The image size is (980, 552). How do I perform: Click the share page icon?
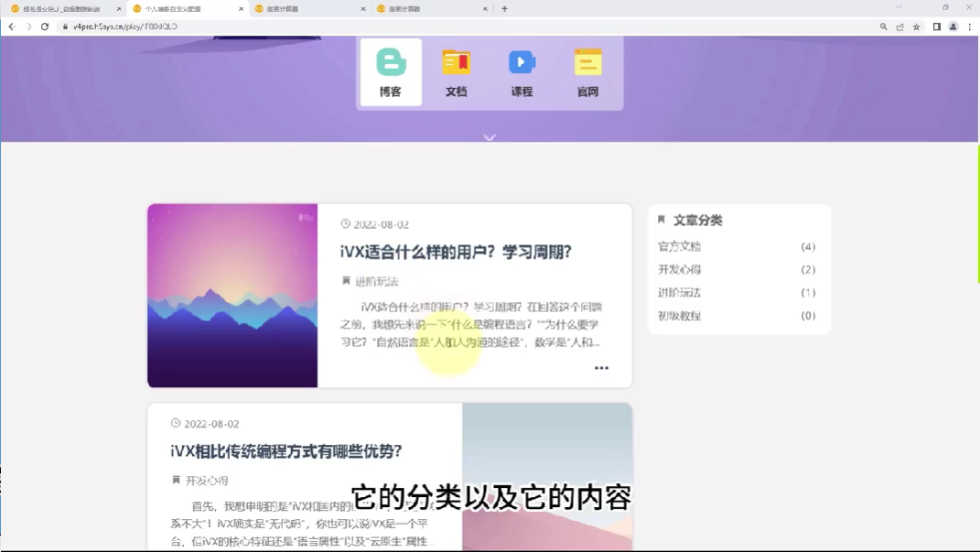900,27
